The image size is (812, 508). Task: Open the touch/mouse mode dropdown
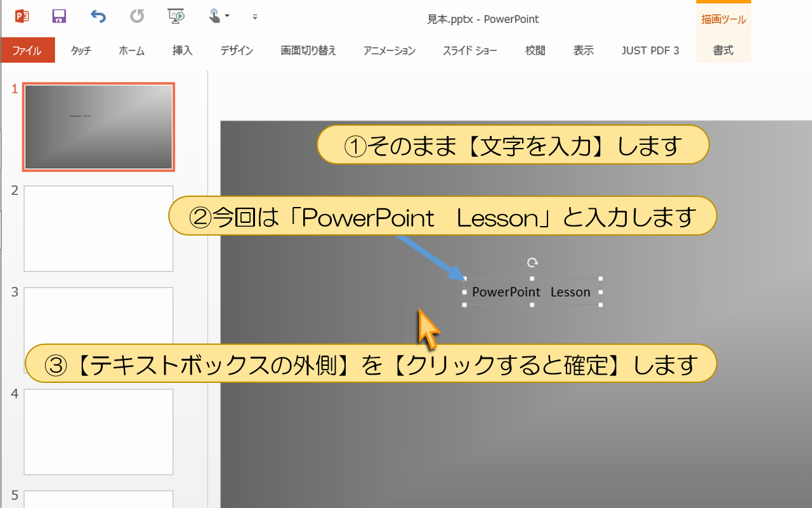[x=219, y=16]
